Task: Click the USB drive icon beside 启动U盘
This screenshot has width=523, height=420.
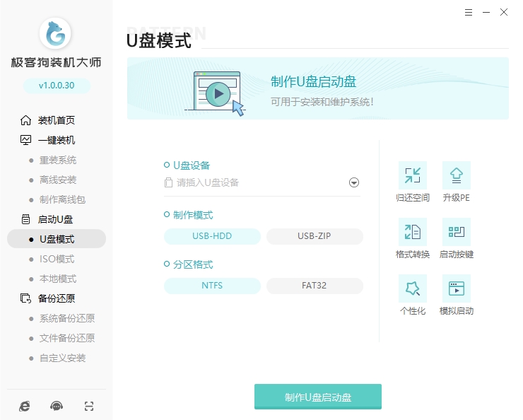Action: (25, 219)
